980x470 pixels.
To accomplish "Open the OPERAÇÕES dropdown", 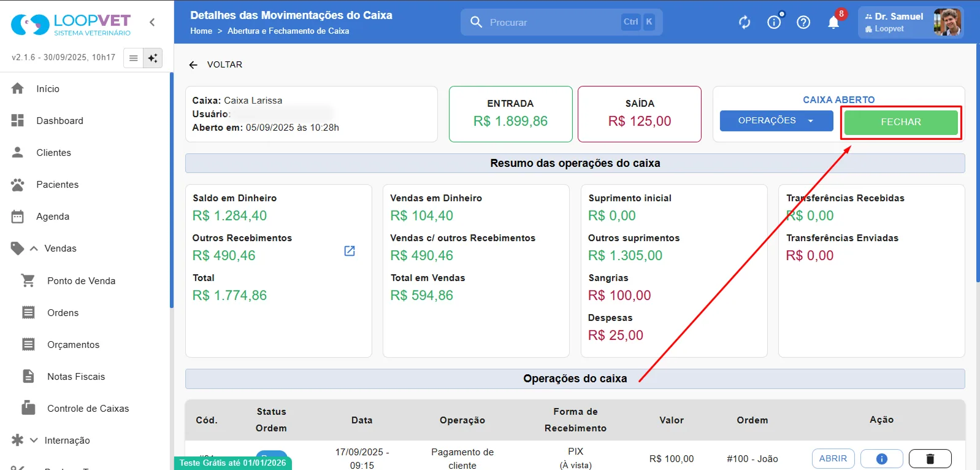I will [x=776, y=120].
